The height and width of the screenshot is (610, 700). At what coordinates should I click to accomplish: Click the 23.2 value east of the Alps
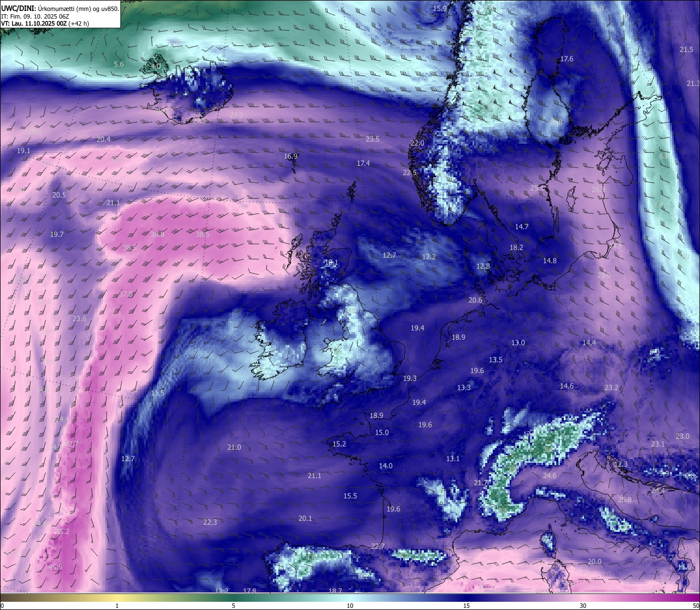click(x=611, y=387)
